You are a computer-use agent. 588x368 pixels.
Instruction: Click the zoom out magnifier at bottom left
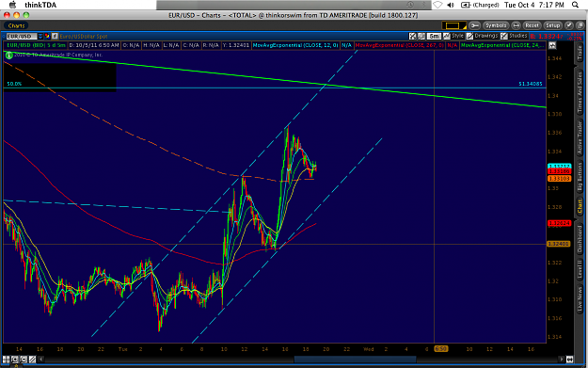pyautogui.click(x=24, y=360)
